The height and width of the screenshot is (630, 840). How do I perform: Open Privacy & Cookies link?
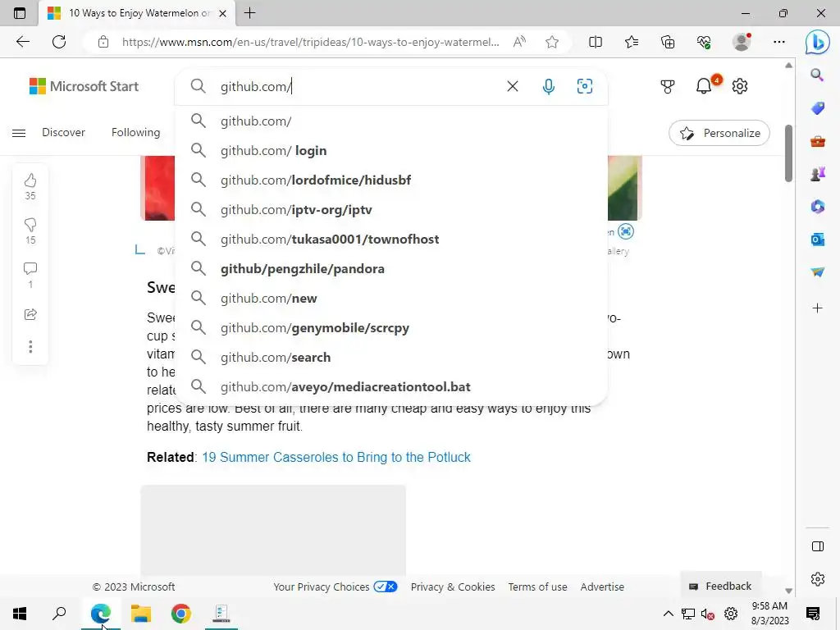(x=453, y=587)
